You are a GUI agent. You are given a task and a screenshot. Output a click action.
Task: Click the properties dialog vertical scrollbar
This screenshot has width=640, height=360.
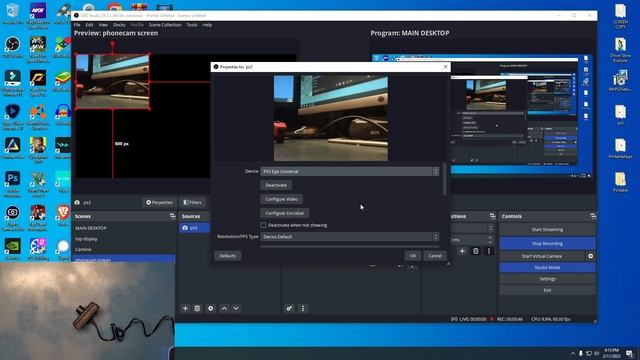[x=444, y=180]
